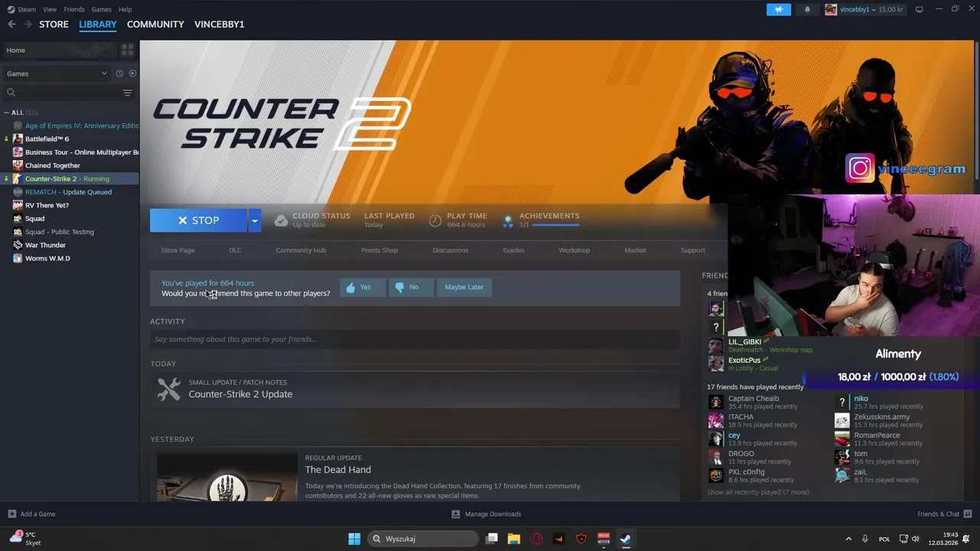This screenshot has width=980, height=551.
Task: Click the ready-to-play filter icon
Action: click(x=132, y=73)
